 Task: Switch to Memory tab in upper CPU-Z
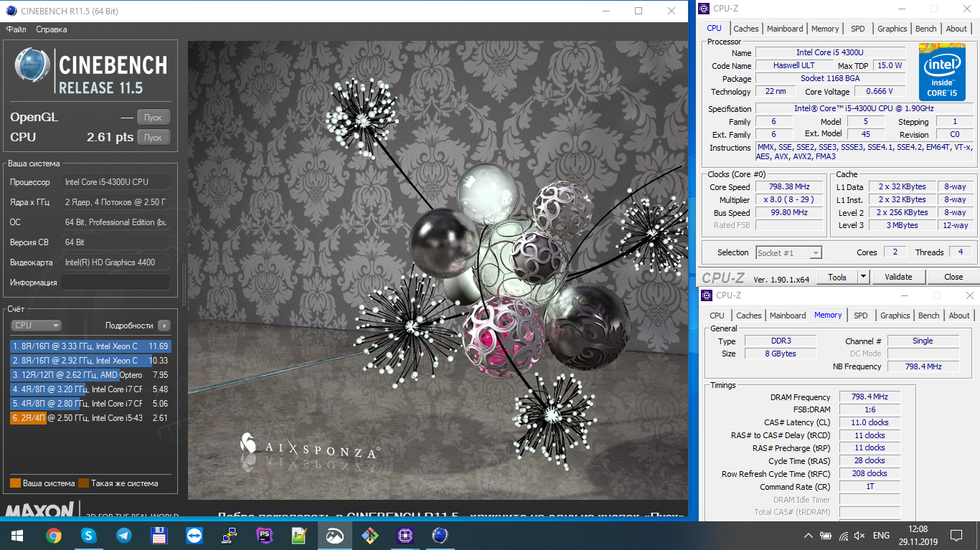coord(825,29)
